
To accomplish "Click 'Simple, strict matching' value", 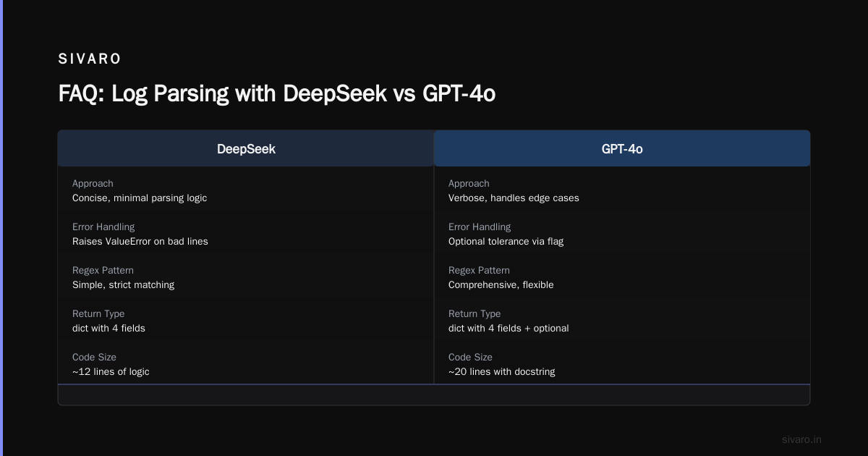I will 123,284.
